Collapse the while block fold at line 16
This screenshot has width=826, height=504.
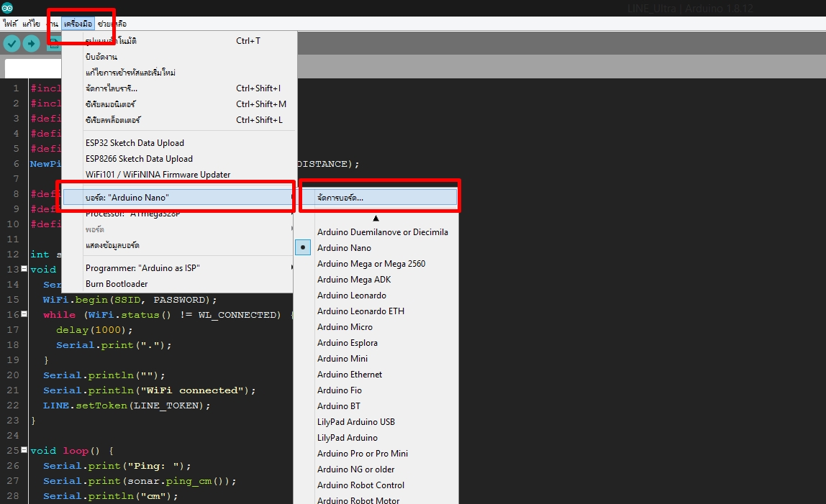(24, 314)
